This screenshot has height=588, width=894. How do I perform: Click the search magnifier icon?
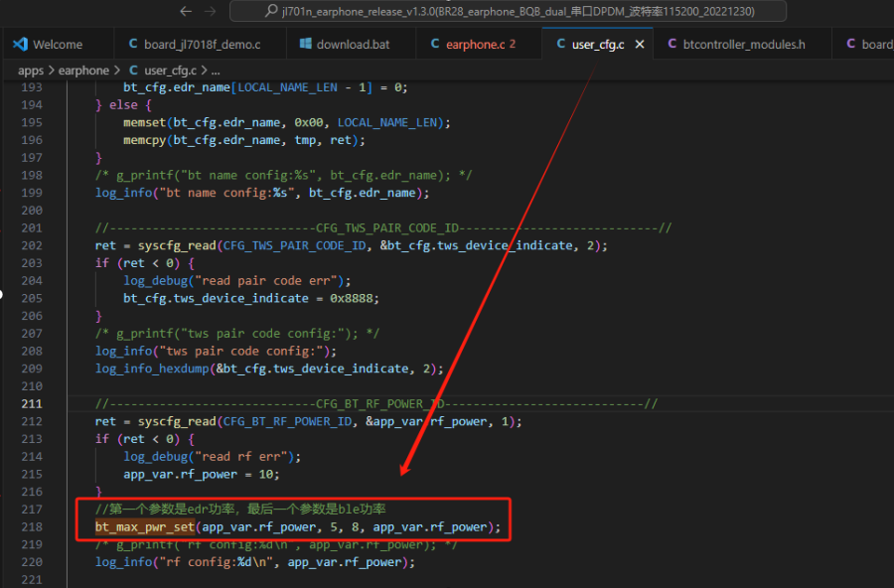pyautogui.click(x=271, y=11)
